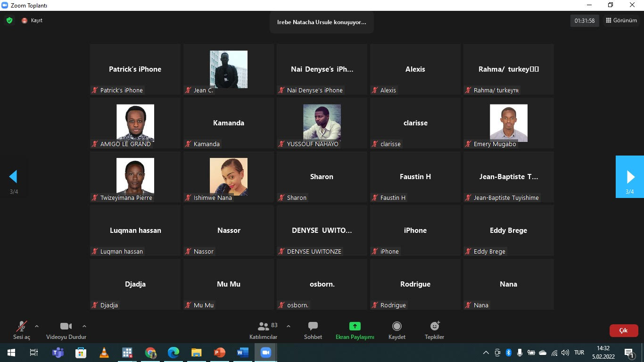Click the DENYSE UWITONZE name label
This screenshot has height=362, width=644.
[x=314, y=251]
